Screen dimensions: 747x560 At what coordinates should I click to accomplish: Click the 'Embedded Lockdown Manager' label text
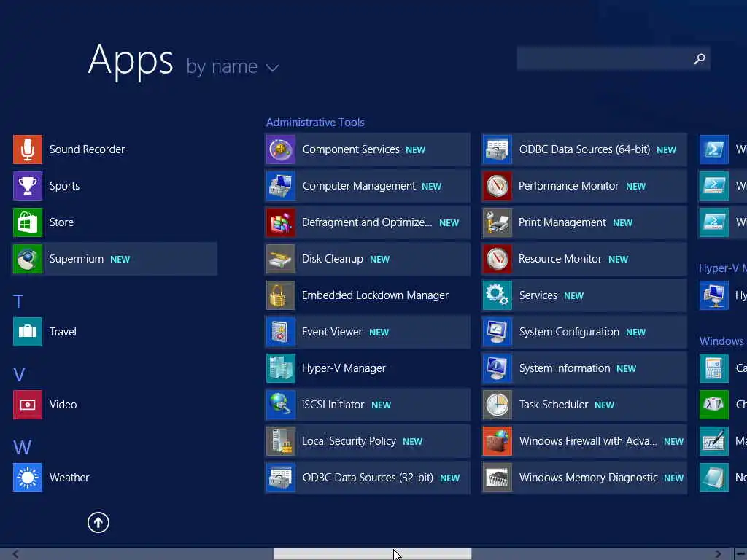(x=375, y=295)
